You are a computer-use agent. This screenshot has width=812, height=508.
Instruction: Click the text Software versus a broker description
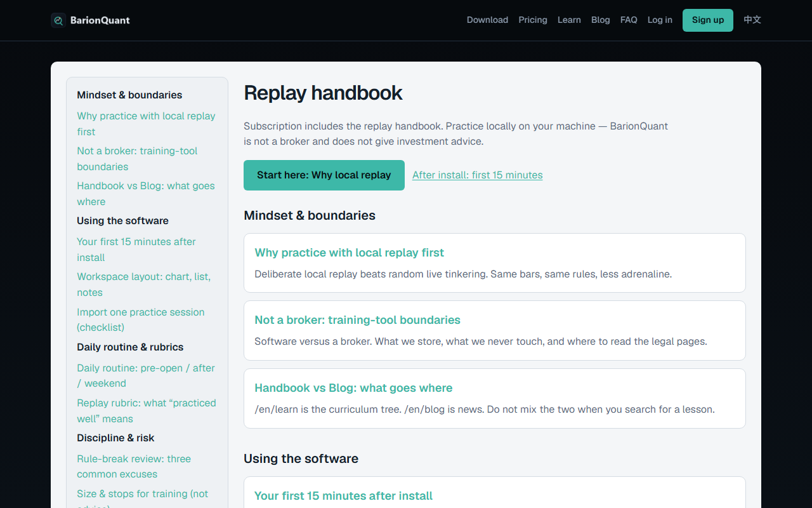coord(481,342)
